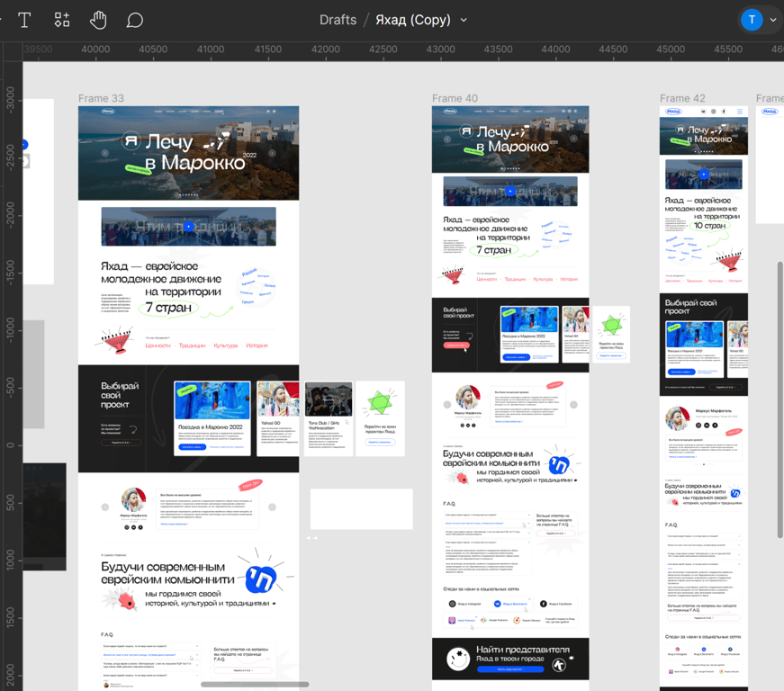Click the blue play button in Frame 42 video
The width and height of the screenshot is (784, 691).
704,175
